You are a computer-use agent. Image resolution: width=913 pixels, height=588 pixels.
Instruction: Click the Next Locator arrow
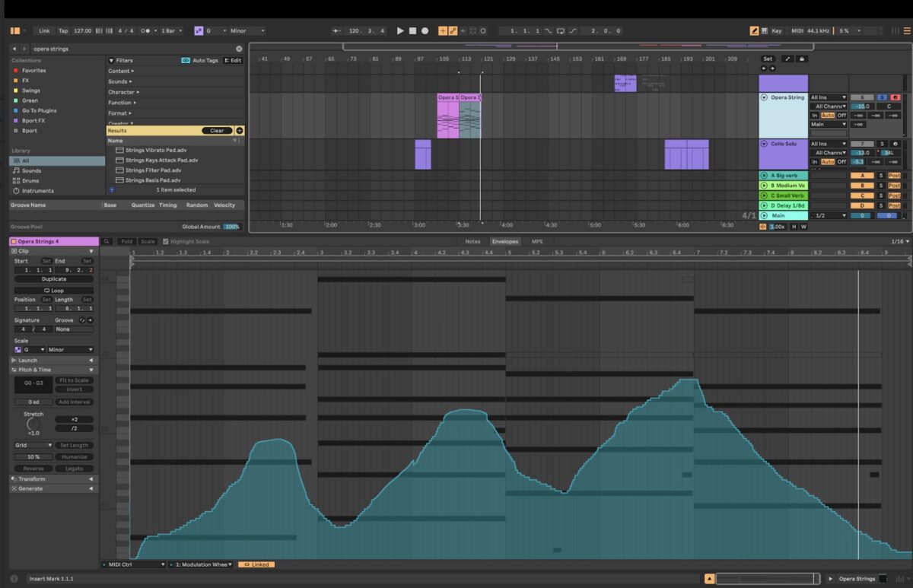point(772,68)
